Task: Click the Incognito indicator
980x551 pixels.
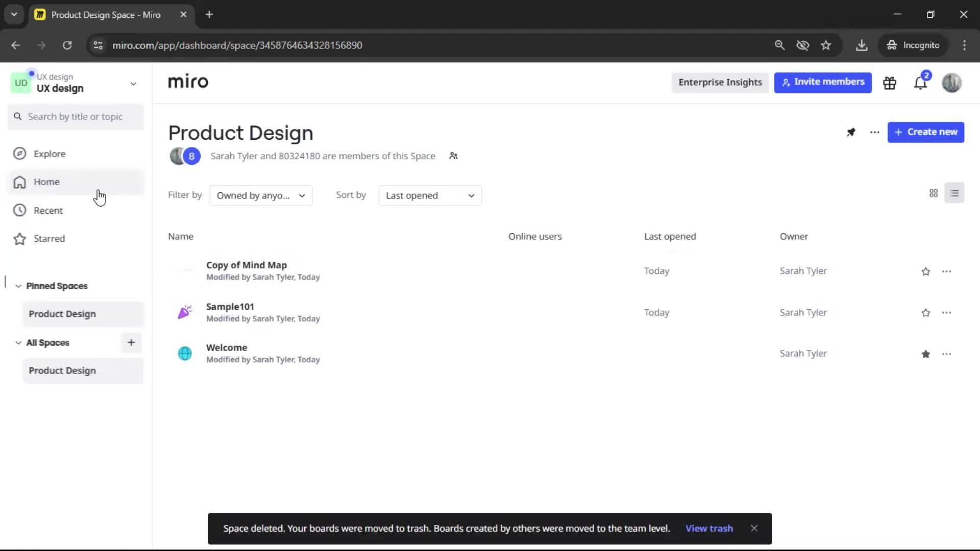Action: [x=913, y=45]
